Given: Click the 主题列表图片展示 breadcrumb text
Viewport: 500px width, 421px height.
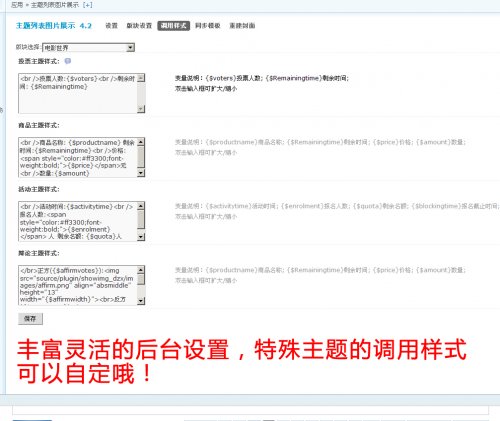Looking at the screenshot, I should point(55,5).
